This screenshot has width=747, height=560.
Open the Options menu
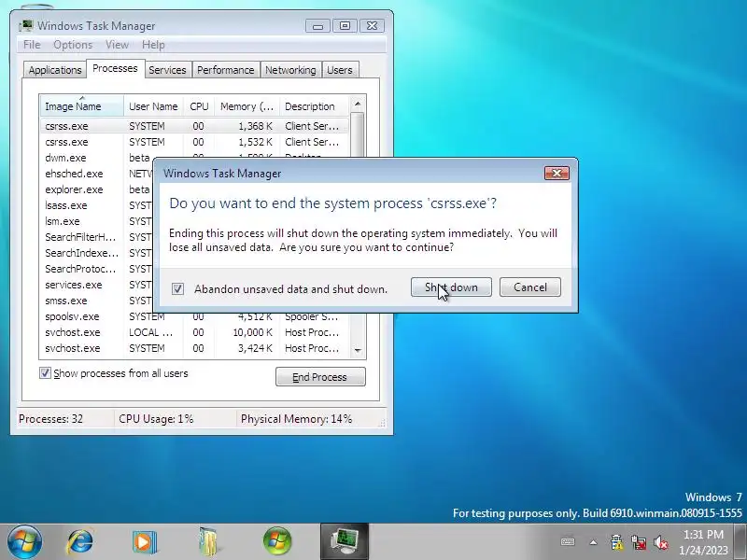coord(73,45)
